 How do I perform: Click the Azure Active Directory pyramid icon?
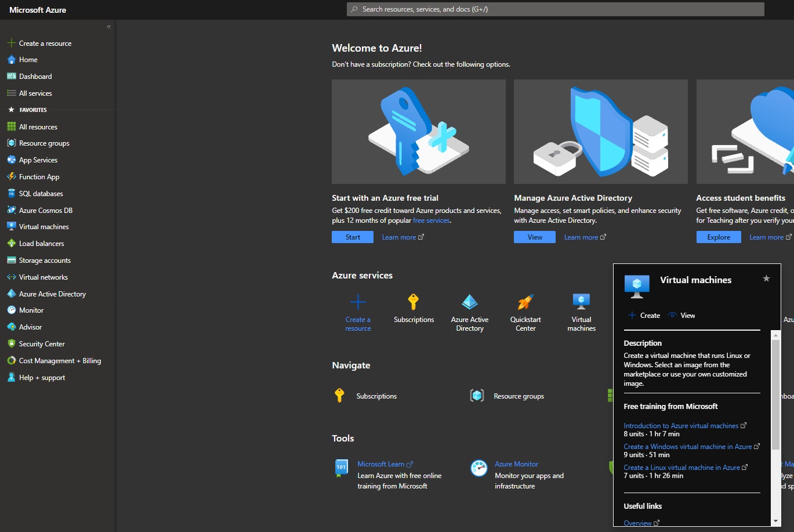click(x=469, y=302)
